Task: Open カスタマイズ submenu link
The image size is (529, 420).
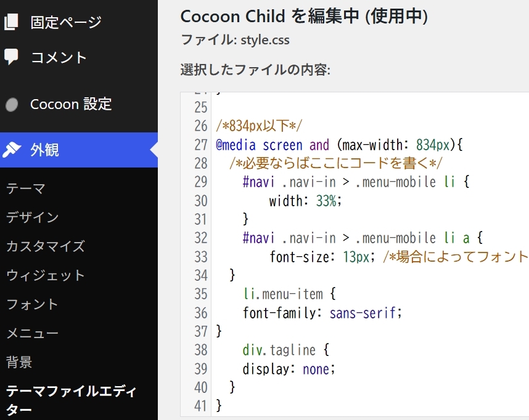Action: (x=46, y=246)
